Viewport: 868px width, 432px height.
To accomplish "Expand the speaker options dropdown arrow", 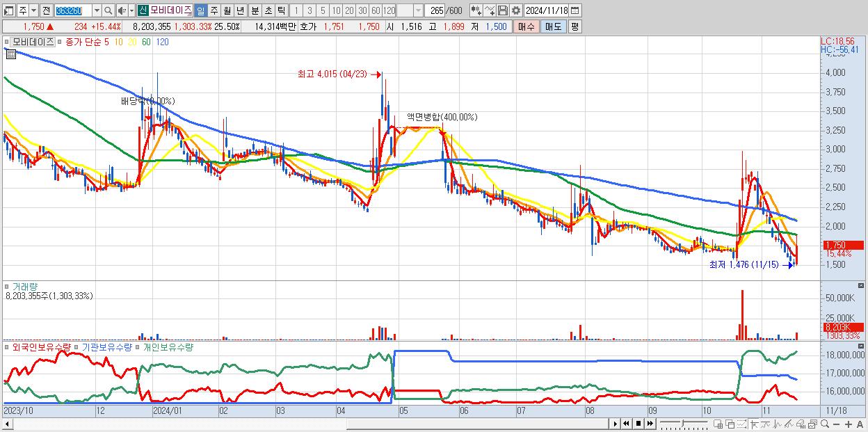I will 131,10.
